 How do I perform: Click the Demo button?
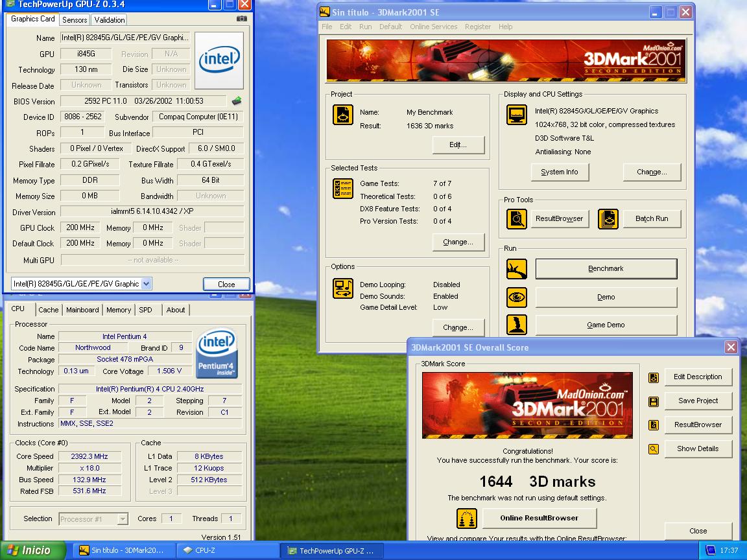(x=606, y=297)
